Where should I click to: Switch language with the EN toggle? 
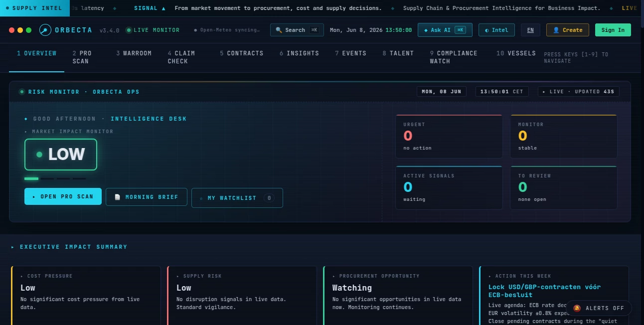coord(530,30)
